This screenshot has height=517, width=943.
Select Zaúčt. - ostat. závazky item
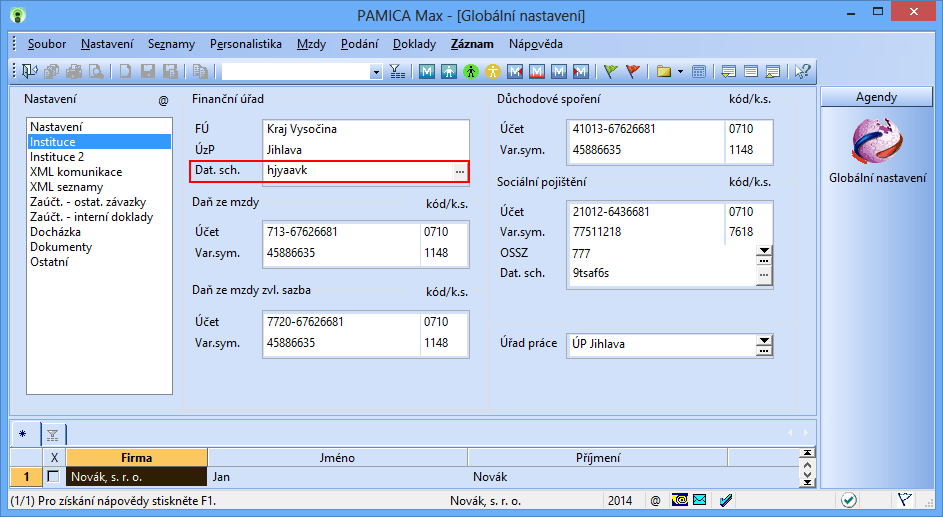99,202
